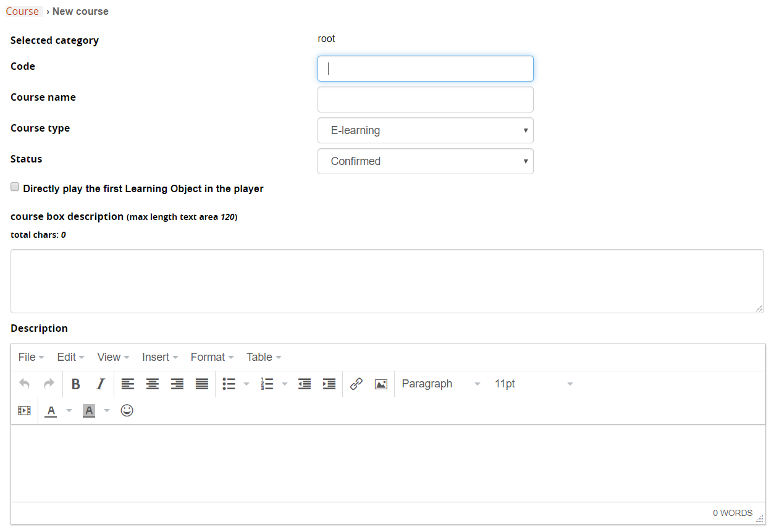Apply bold formatting in the editor
The image size is (774, 532).
click(75, 384)
